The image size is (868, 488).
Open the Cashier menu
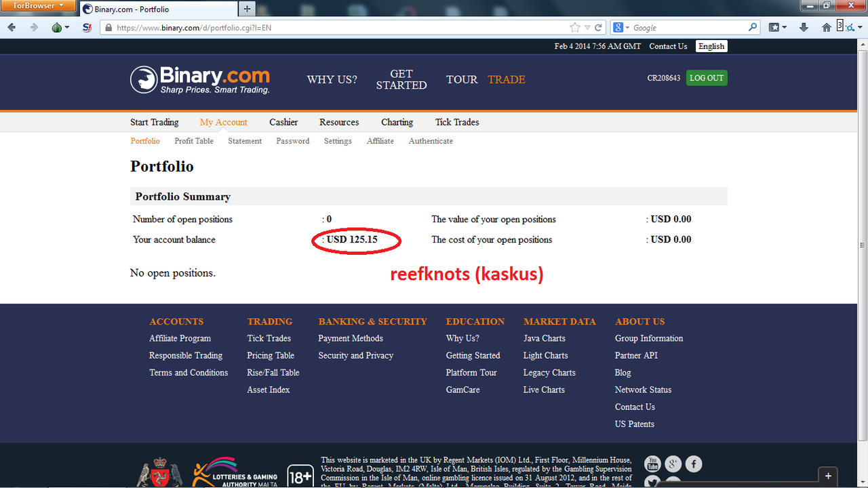283,122
